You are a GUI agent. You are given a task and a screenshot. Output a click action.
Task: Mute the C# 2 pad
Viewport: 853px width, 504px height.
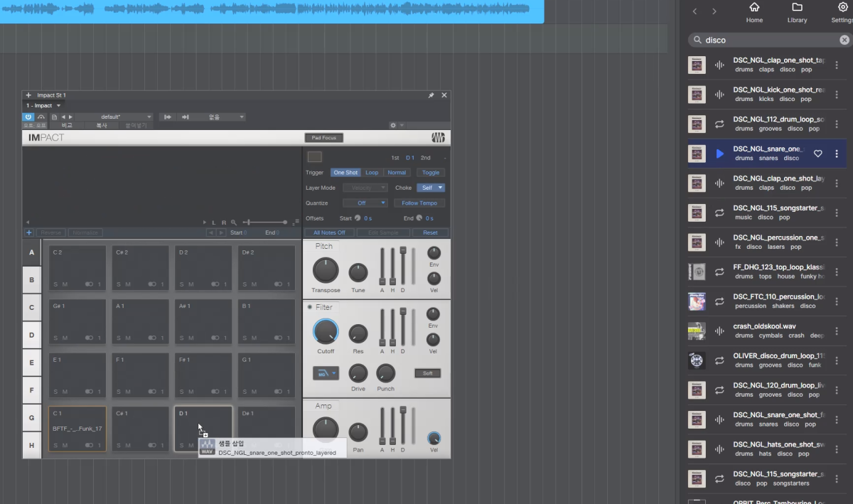128,284
